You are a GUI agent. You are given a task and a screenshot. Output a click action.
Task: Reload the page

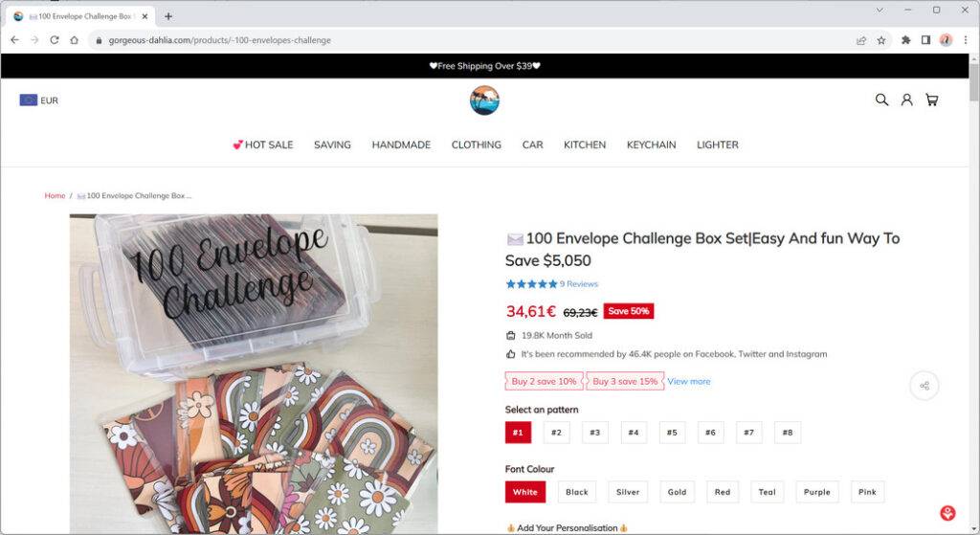point(54,40)
